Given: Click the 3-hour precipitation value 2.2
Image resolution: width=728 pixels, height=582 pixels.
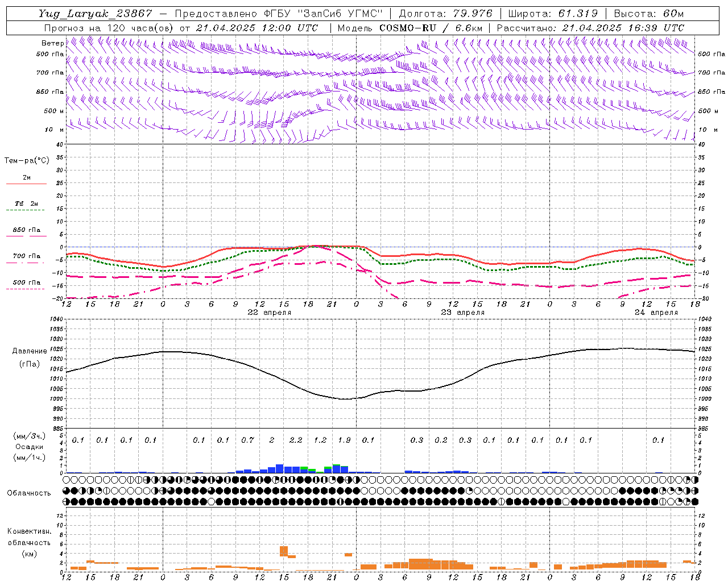Looking at the screenshot, I should point(296,440).
